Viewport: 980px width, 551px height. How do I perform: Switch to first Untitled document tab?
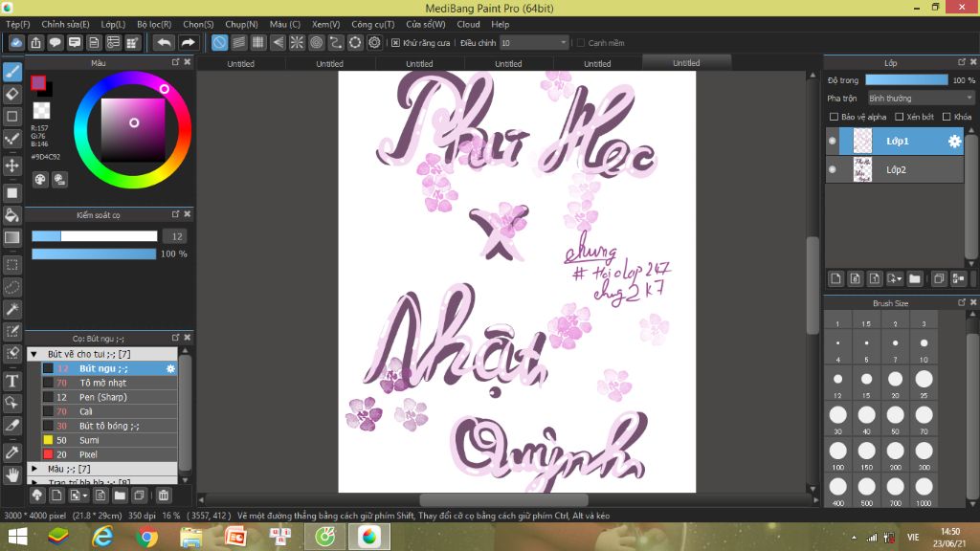pyautogui.click(x=240, y=64)
